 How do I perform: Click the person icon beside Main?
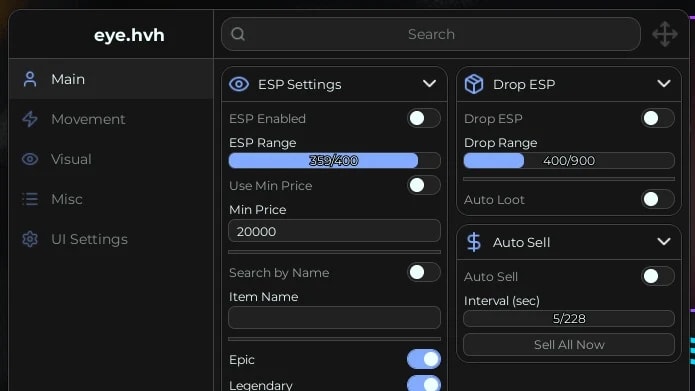[x=30, y=79]
